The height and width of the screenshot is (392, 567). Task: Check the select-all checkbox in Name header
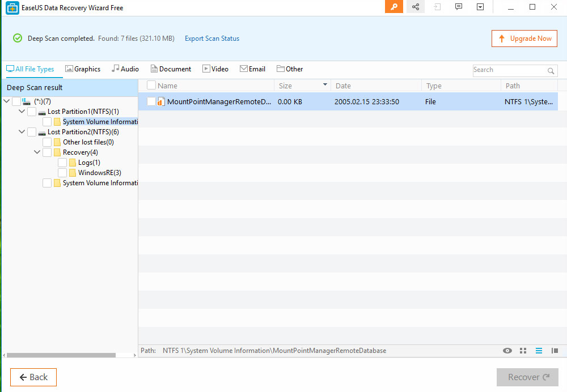click(x=151, y=86)
